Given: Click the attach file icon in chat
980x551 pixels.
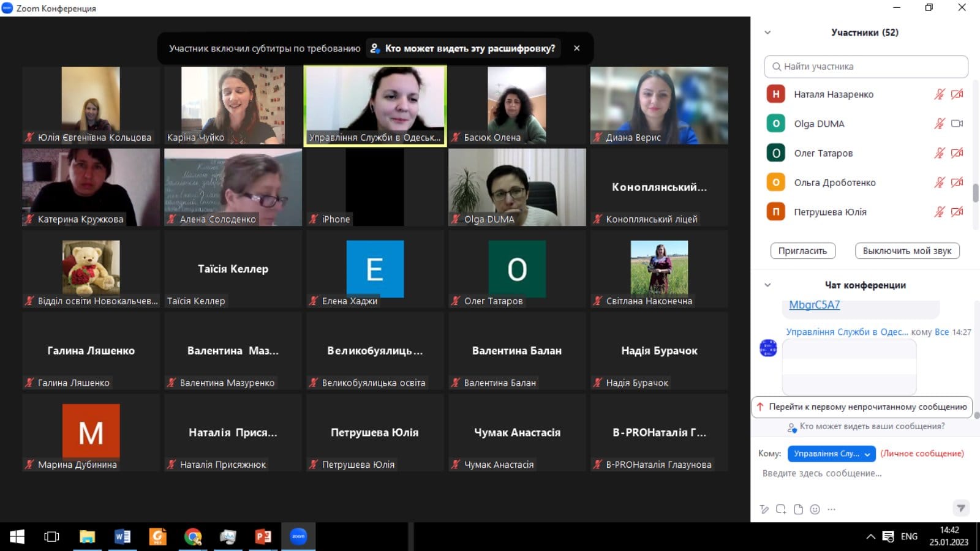Looking at the screenshot, I should [x=798, y=509].
